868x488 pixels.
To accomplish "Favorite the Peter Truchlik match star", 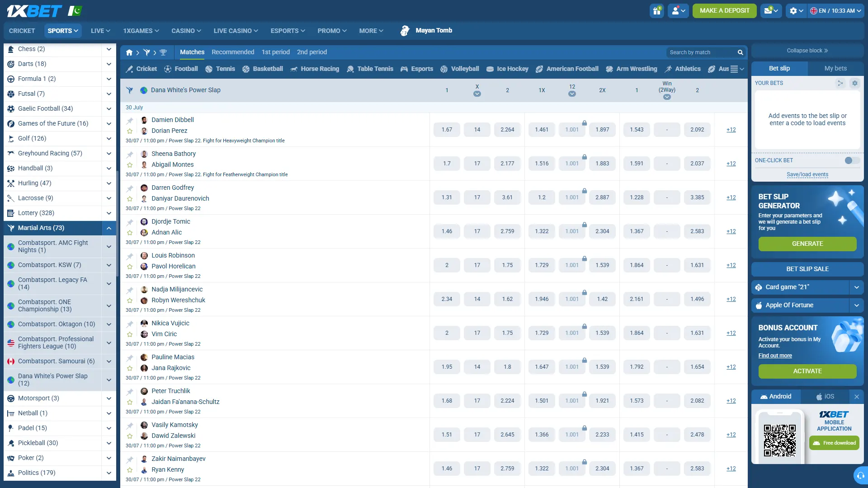I will (130, 402).
